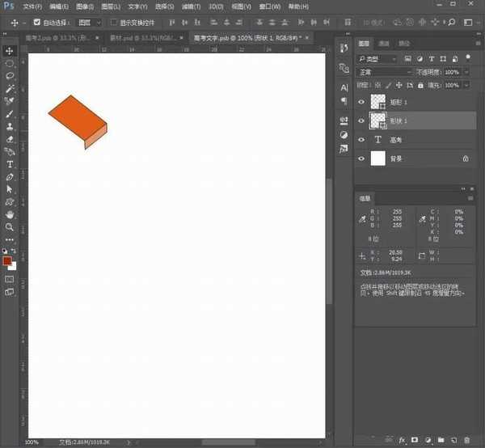This screenshot has height=448, width=485.
Task: Hide the 背景 layer using its eye icon
Action: (361, 159)
